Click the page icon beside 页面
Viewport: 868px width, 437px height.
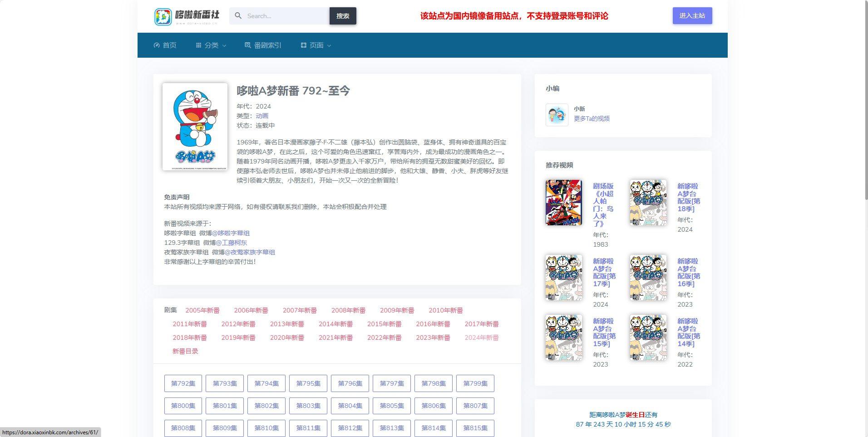point(303,45)
